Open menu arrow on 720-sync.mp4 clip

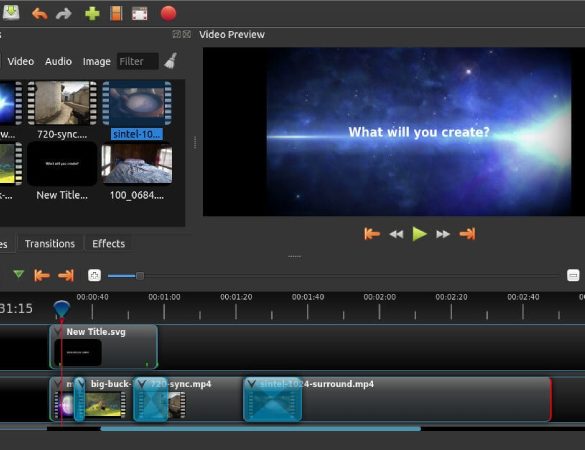tap(141, 384)
